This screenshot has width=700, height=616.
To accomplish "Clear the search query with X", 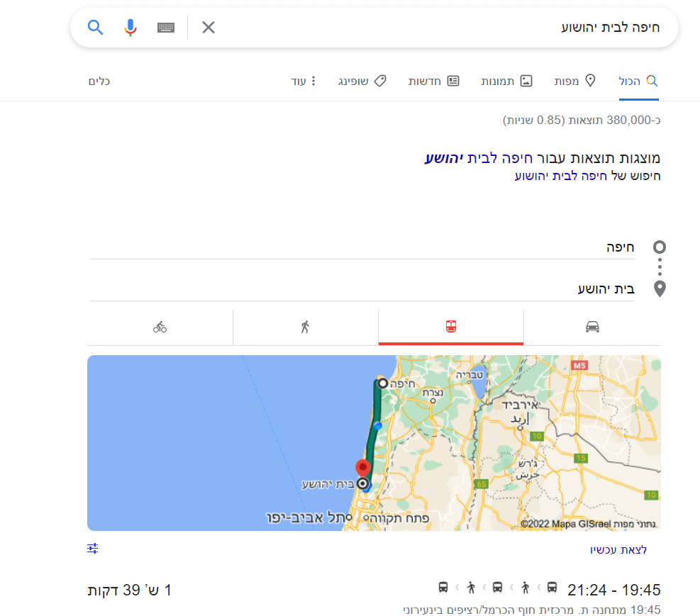I will (x=208, y=27).
